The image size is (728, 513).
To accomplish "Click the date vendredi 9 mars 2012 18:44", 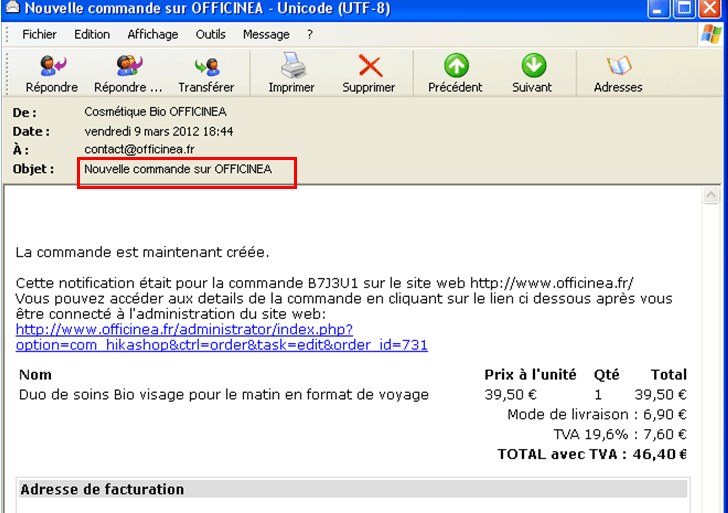I will (159, 131).
